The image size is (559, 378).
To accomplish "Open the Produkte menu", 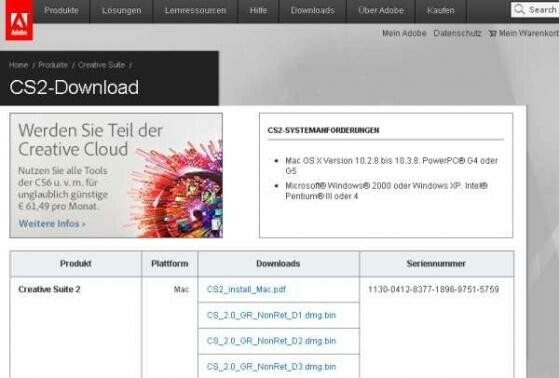I will [61, 11].
